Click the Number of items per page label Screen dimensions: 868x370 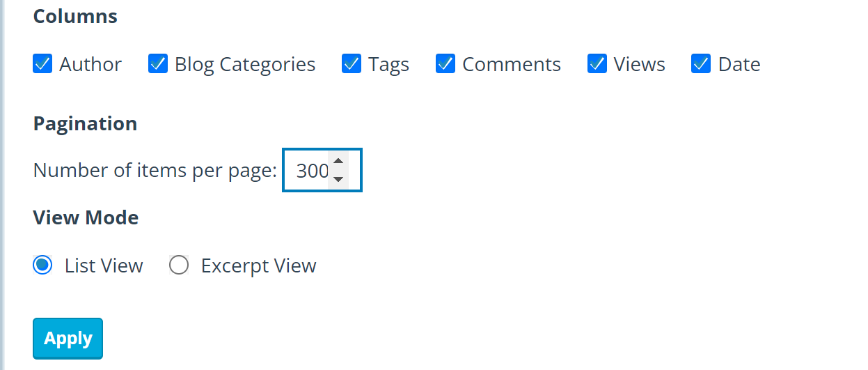[155, 171]
